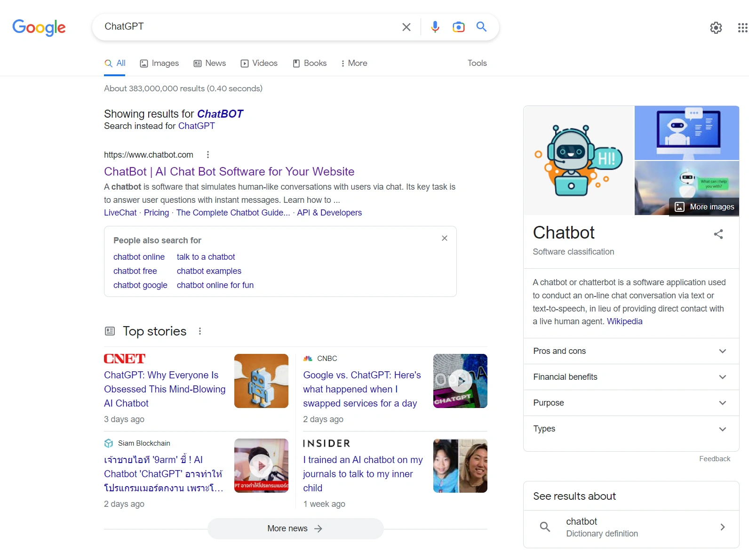Open the chatbot Dictionary definition row

631,527
